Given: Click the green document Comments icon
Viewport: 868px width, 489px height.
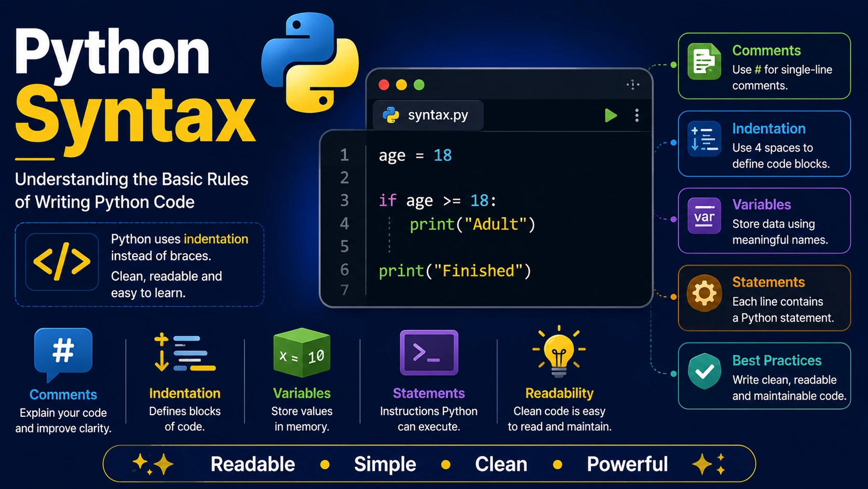Looking at the screenshot, I should tap(704, 62).
